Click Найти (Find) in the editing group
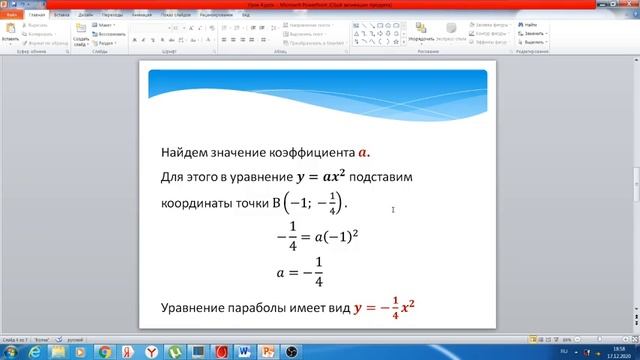640x360 pixels. click(x=528, y=25)
